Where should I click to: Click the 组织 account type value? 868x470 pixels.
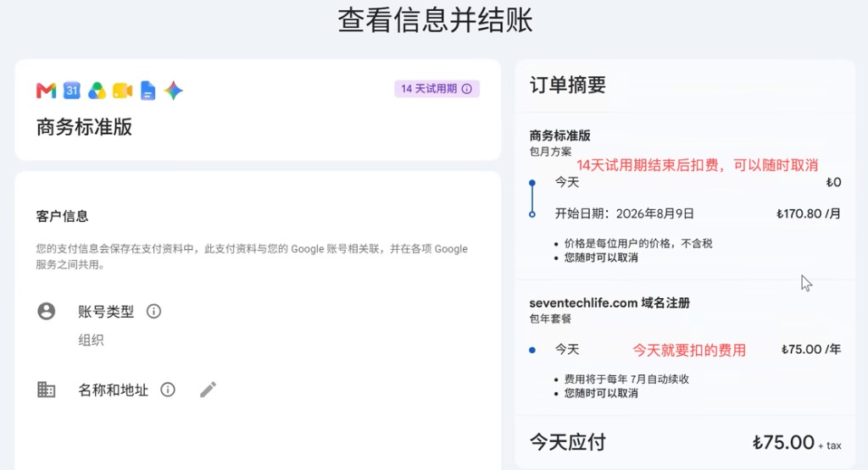click(x=91, y=340)
